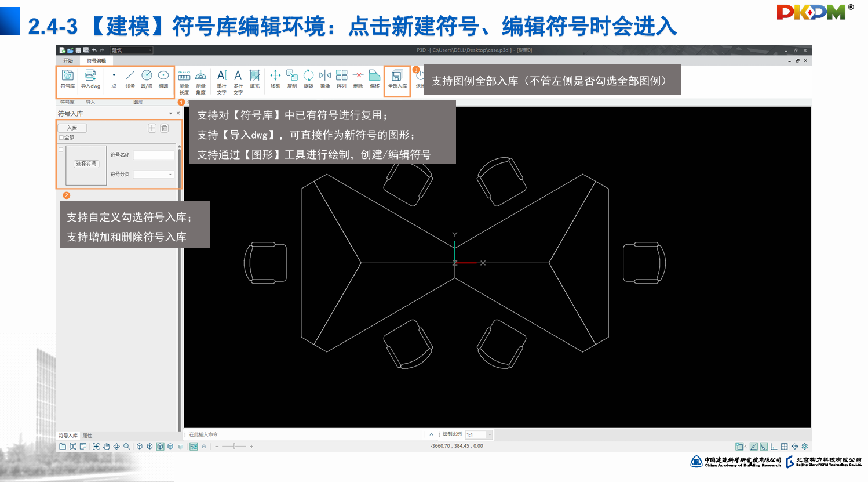
Task: Check the 全部 select-all checkbox
Action: point(61,137)
